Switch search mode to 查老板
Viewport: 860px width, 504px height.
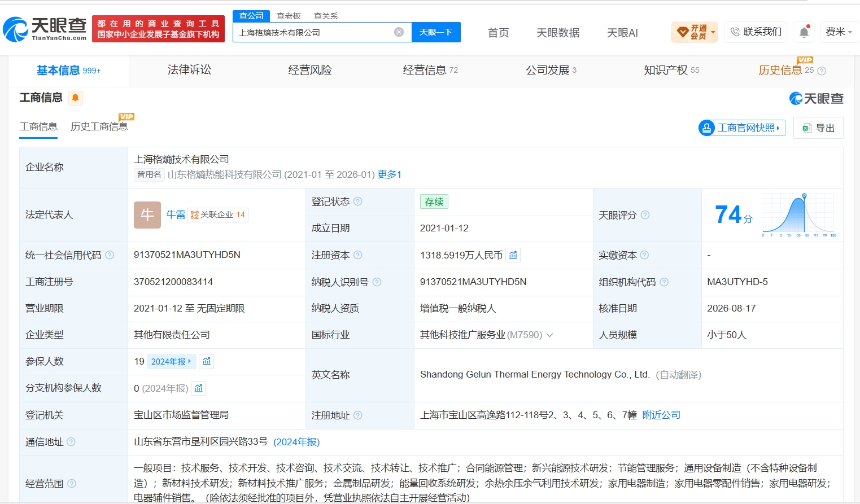(289, 16)
